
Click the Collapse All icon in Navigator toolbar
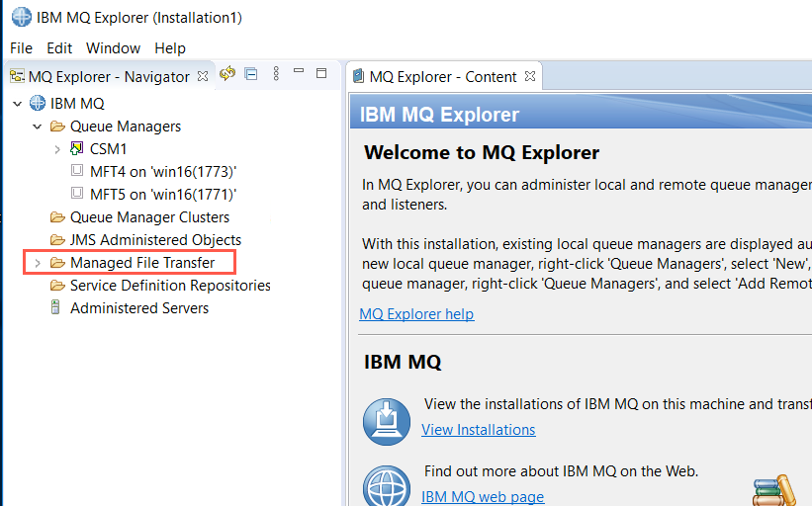pyautogui.click(x=251, y=74)
